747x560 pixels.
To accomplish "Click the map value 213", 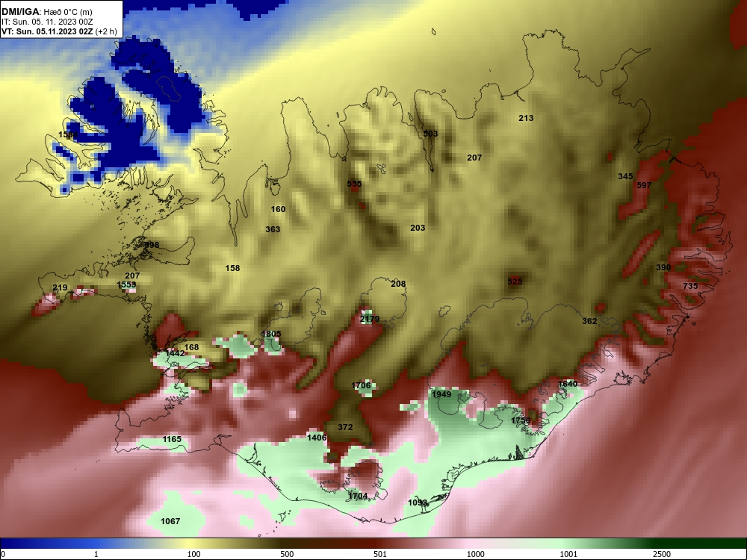I will pyautogui.click(x=526, y=118).
